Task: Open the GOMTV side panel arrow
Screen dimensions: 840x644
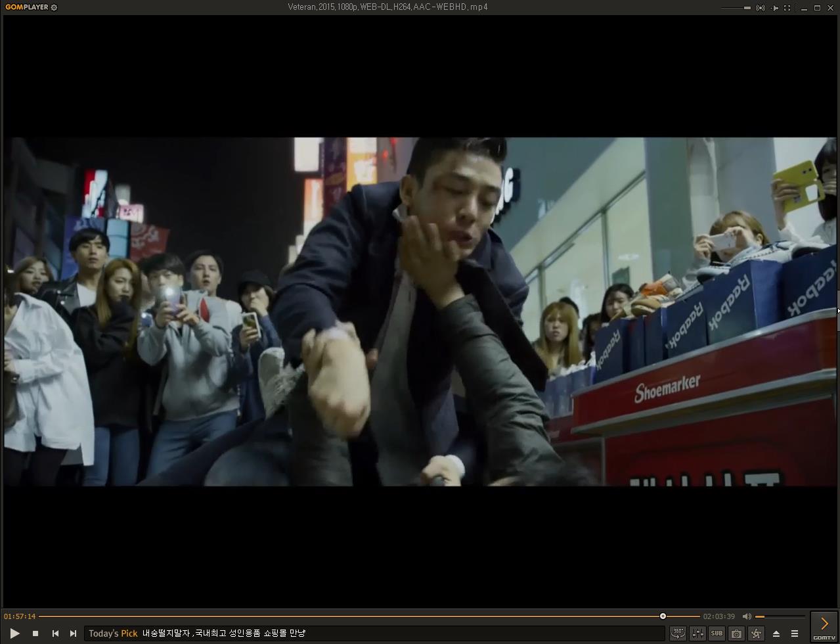Action: click(x=824, y=626)
